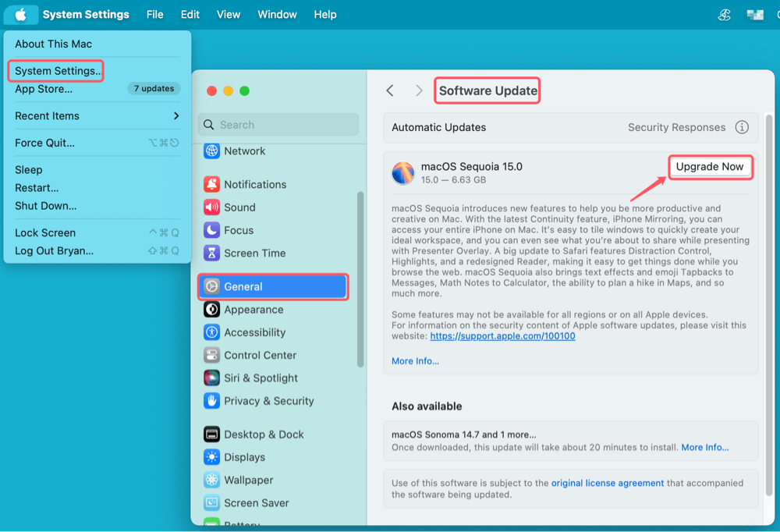The height and width of the screenshot is (532, 780).
Task: Select Privacy & Security hand icon
Action: point(211,401)
